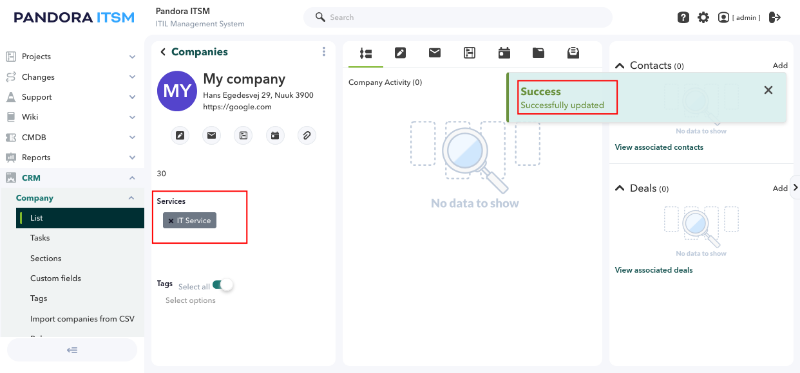Screen dimensions: 800x373
Task: Click the round task button under My company
Action: point(243,135)
